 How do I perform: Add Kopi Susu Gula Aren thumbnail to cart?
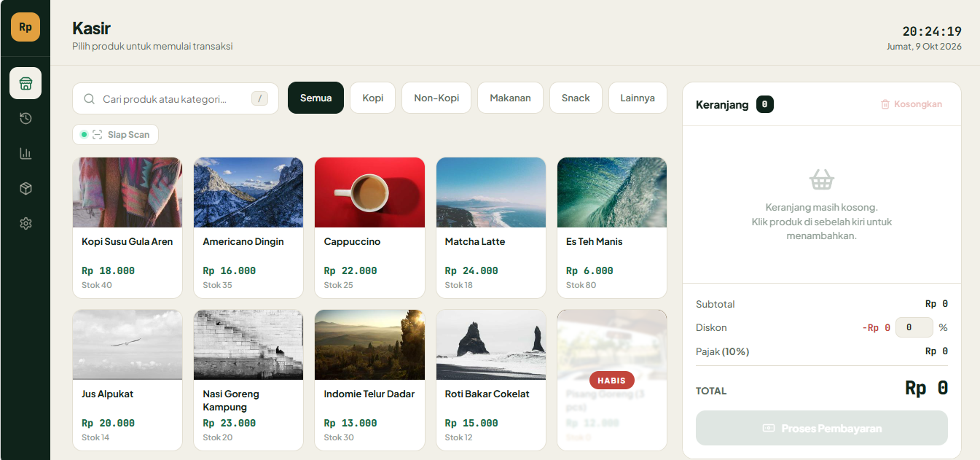coord(128,192)
